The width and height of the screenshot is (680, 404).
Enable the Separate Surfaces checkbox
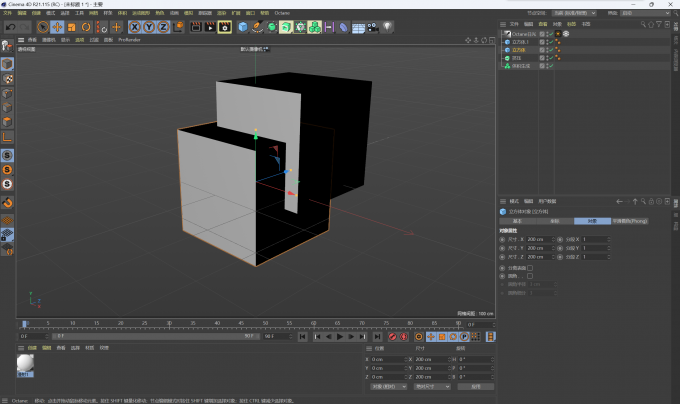tap(530, 268)
